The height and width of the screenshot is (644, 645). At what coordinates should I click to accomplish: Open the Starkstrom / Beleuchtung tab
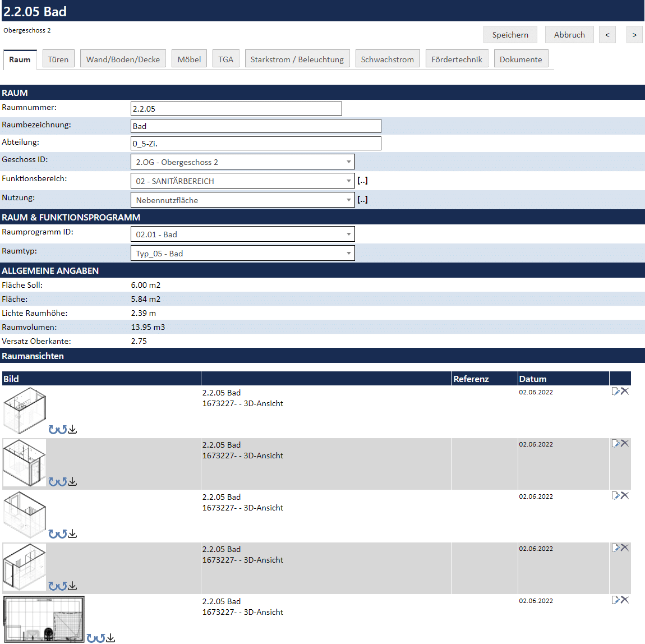pos(297,59)
